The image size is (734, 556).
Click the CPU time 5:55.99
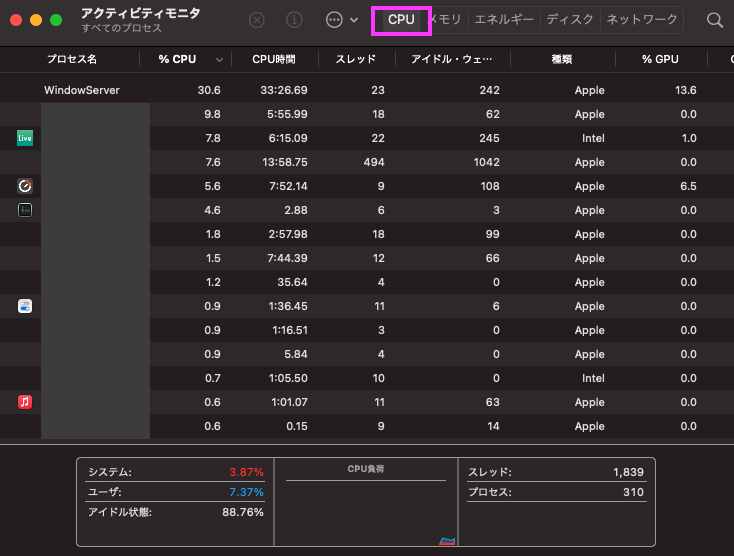pyautogui.click(x=287, y=114)
